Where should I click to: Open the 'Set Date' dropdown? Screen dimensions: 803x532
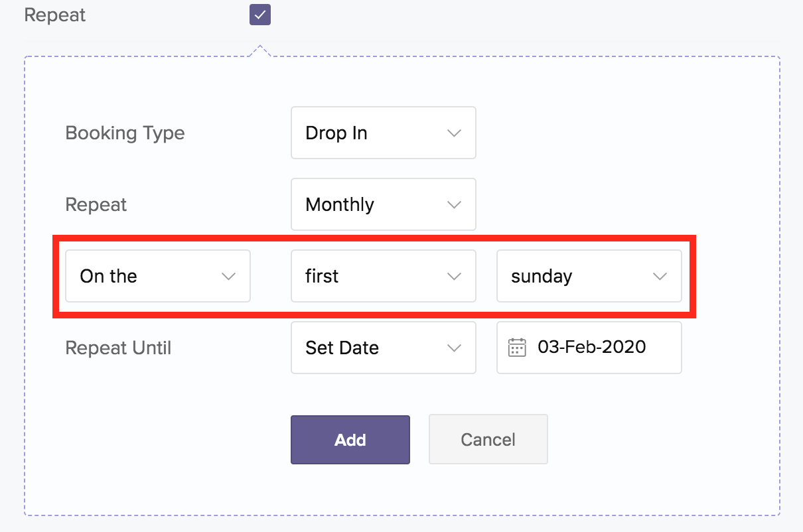383,348
